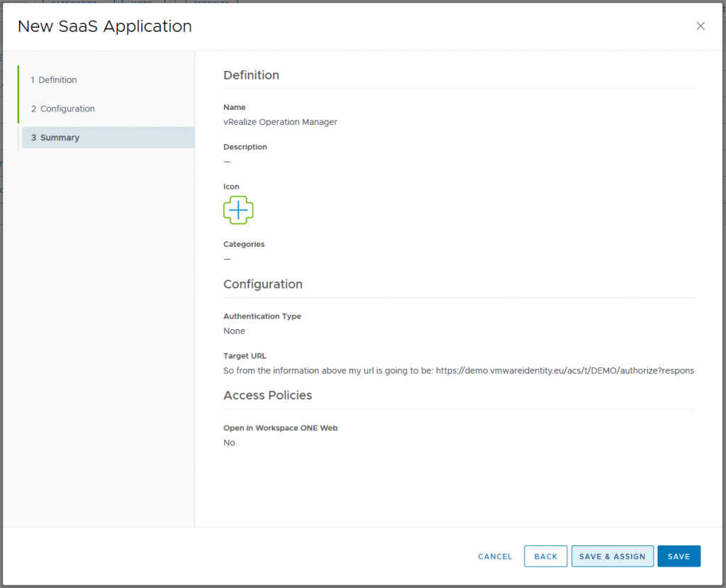Click the Open in Workspace ONE Web label
Screen dimensions: 726x588
[281, 428]
